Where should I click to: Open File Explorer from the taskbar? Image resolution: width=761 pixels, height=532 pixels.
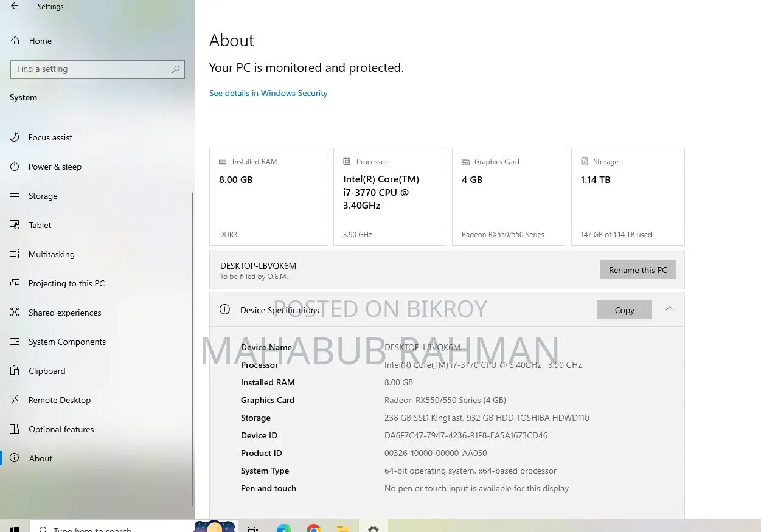[344, 529]
